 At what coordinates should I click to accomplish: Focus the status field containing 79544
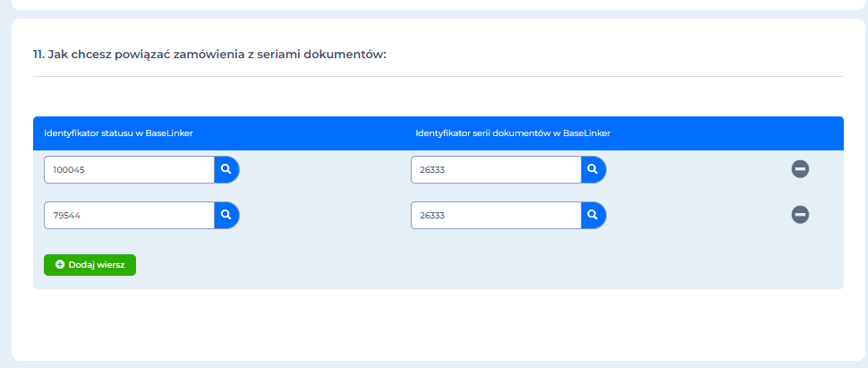tap(129, 215)
